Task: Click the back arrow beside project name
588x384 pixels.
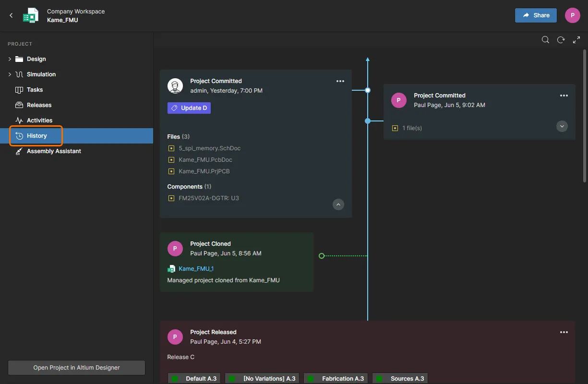Action: 12,15
